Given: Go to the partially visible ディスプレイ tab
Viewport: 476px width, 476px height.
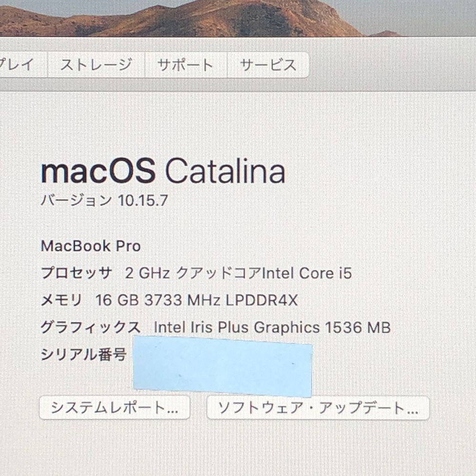Looking at the screenshot, I should (23, 65).
